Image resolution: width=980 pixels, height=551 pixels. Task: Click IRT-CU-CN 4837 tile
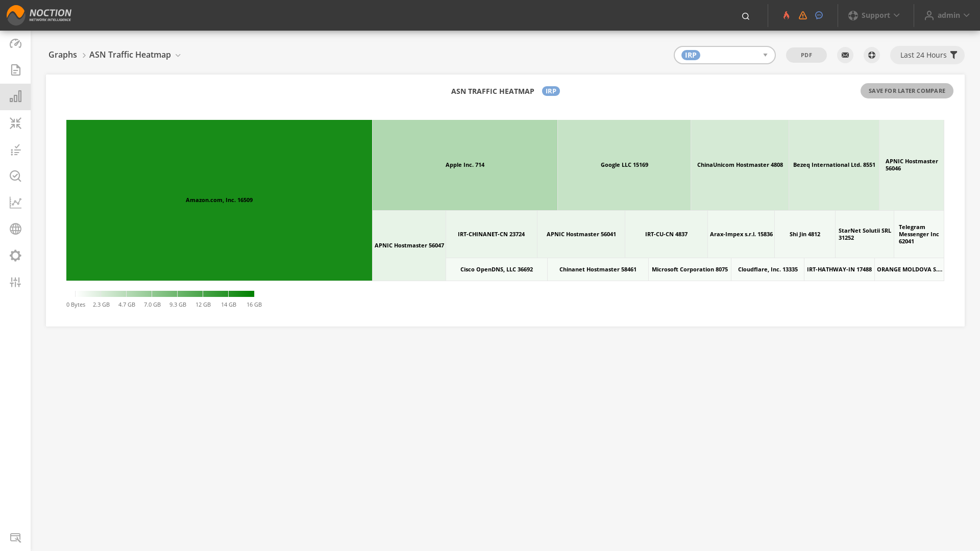pos(667,234)
